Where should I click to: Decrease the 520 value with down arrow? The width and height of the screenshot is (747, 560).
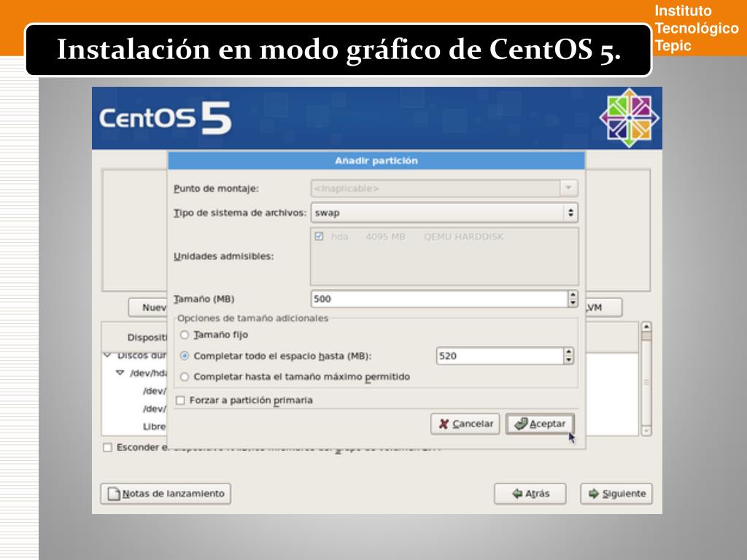(568, 360)
